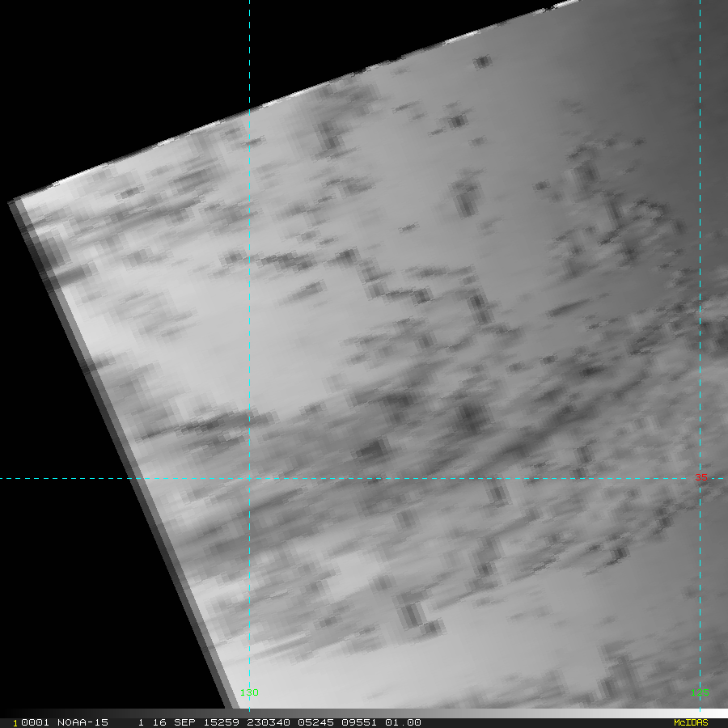Click the time value 230340
Screen dimensions: 728x728
tap(269, 722)
